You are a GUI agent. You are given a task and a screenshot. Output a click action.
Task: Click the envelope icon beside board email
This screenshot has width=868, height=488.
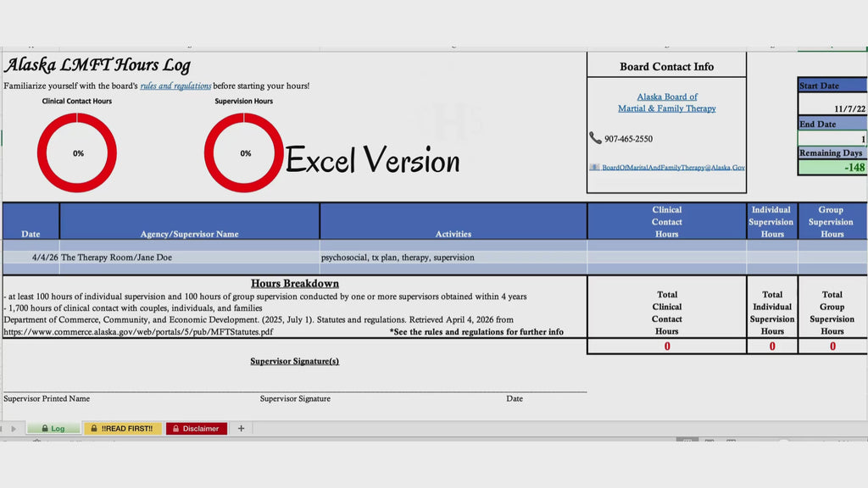click(x=595, y=168)
